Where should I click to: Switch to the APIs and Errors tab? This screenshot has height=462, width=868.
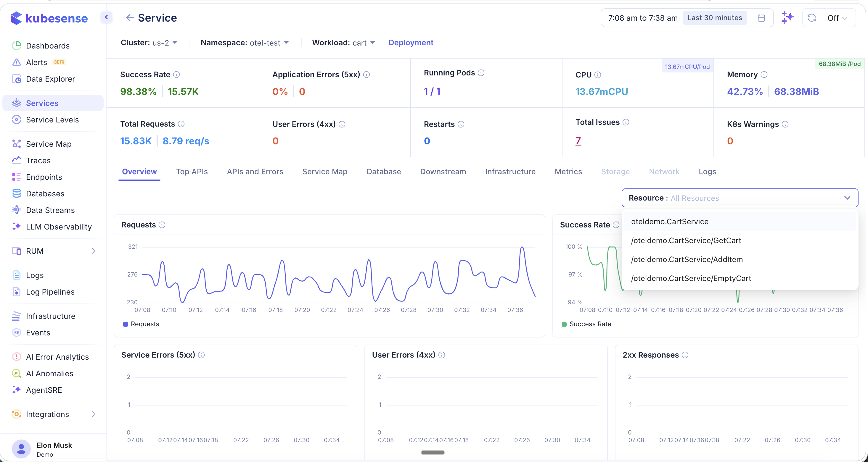click(x=255, y=171)
